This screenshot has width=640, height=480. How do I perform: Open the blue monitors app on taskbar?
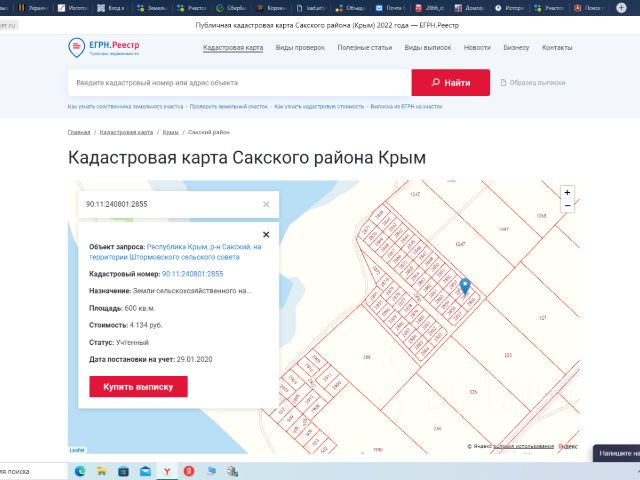(x=211, y=471)
